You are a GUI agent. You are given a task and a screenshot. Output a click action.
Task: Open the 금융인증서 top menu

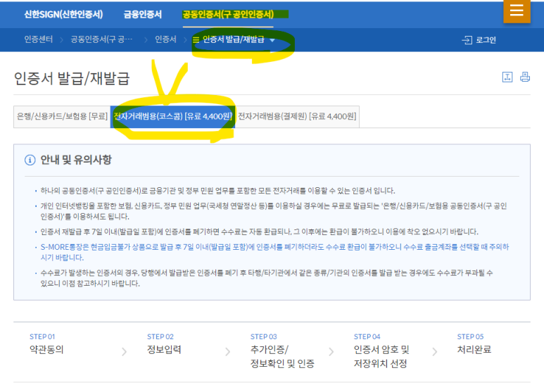tap(143, 14)
